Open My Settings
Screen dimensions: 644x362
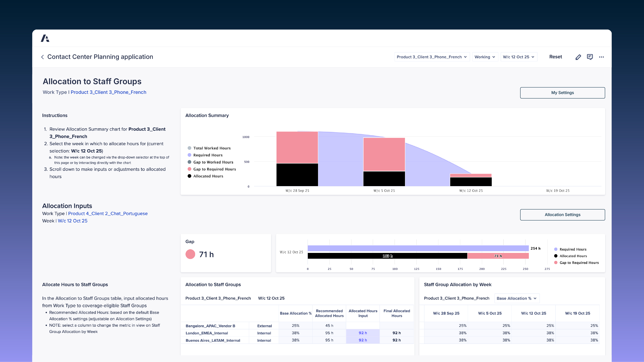point(562,93)
